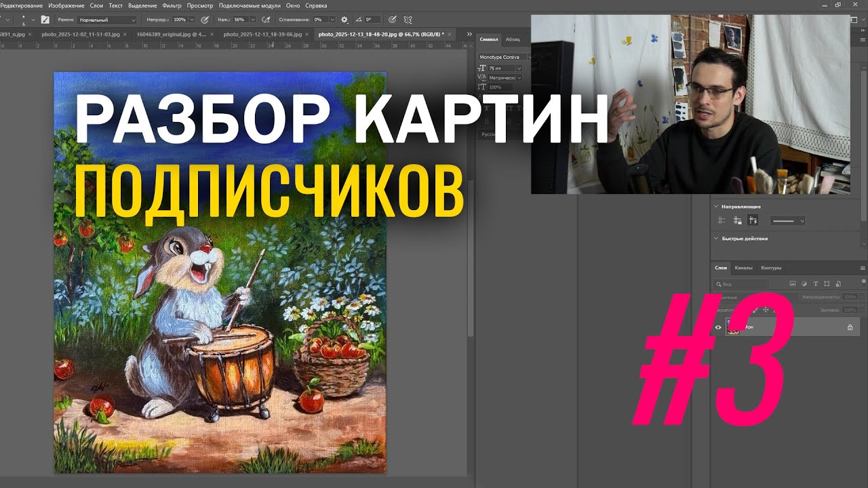Screen dimensions: 868x488
Task: Open the Подключаемые модули menu
Action: 250,5
